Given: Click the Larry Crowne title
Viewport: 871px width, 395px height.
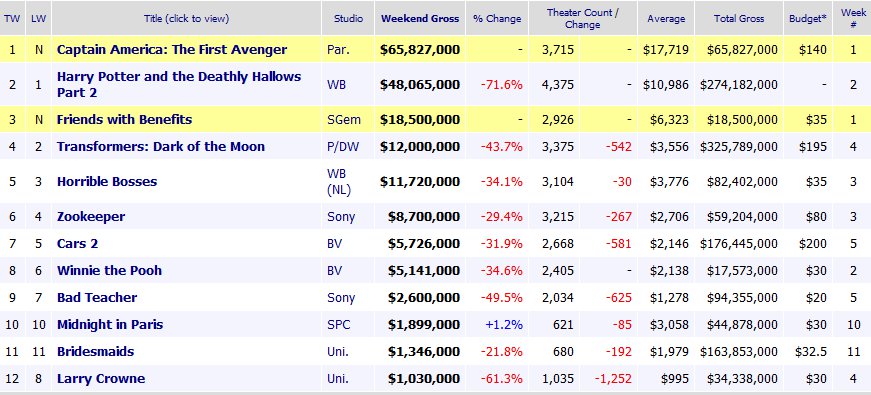Looking at the screenshot, I should [x=101, y=379].
